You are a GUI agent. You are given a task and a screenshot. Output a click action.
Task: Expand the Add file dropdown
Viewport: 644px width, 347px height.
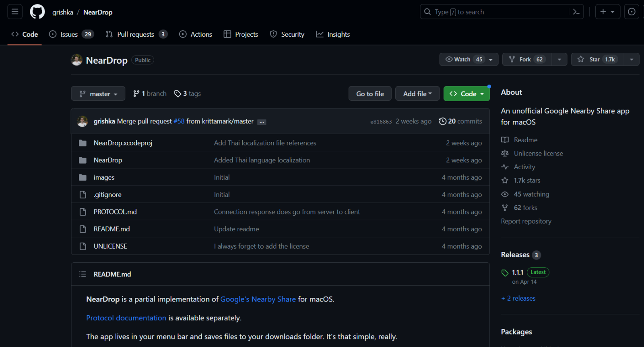417,94
